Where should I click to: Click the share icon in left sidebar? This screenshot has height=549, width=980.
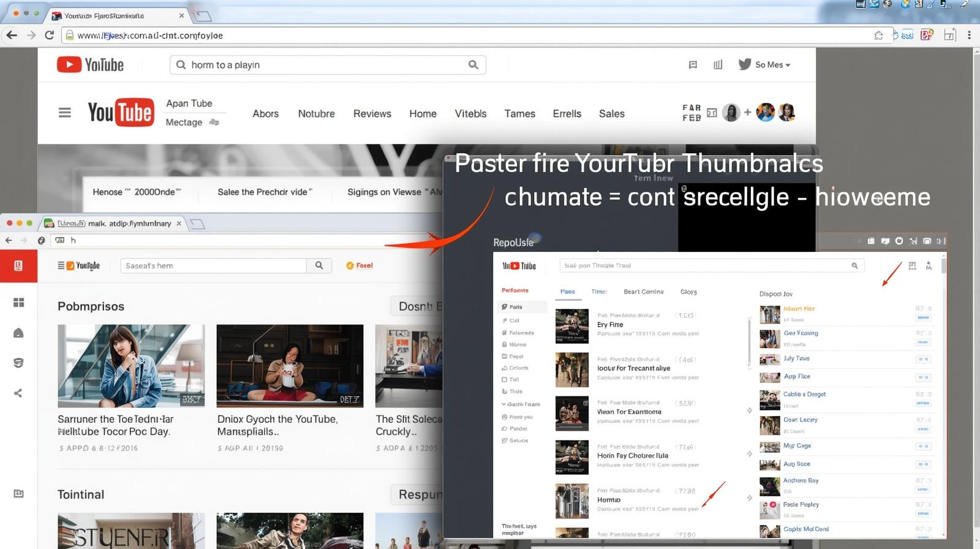pyautogui.click(x=18, y=393)
